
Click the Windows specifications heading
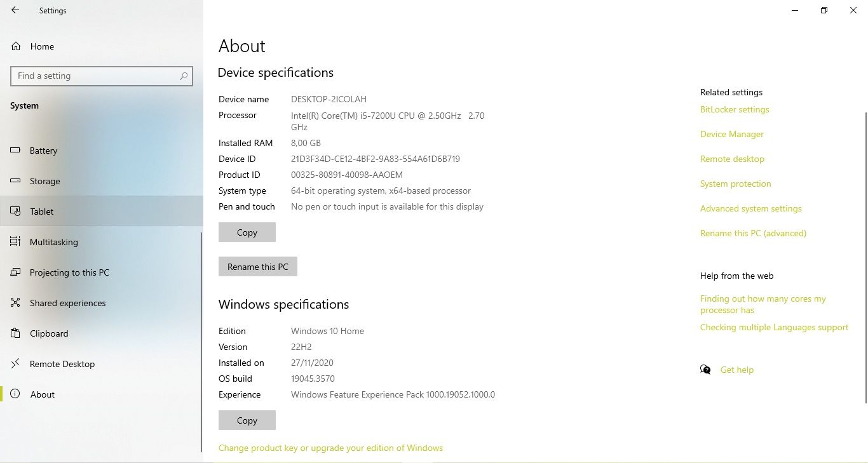[284, 304]
